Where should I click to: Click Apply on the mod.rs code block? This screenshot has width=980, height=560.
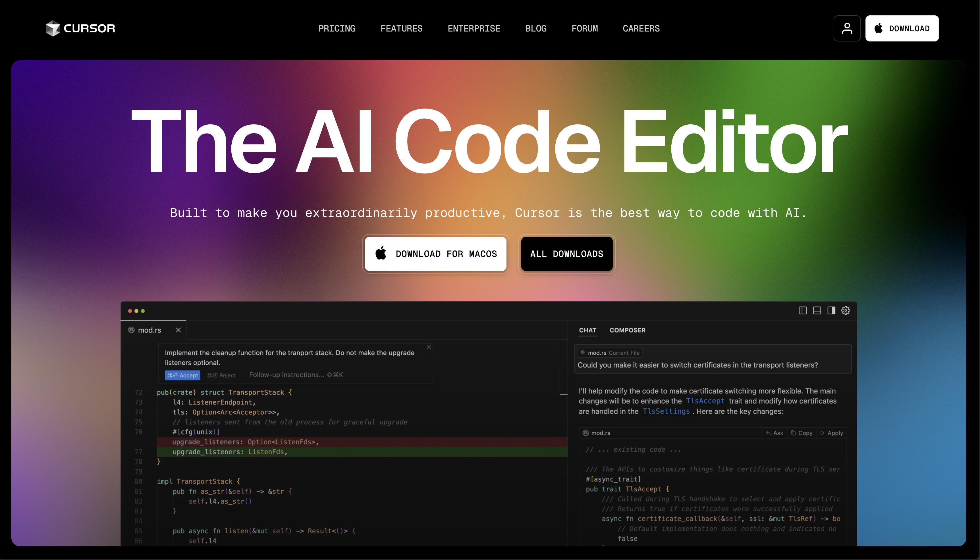click(x=831, y=433)
